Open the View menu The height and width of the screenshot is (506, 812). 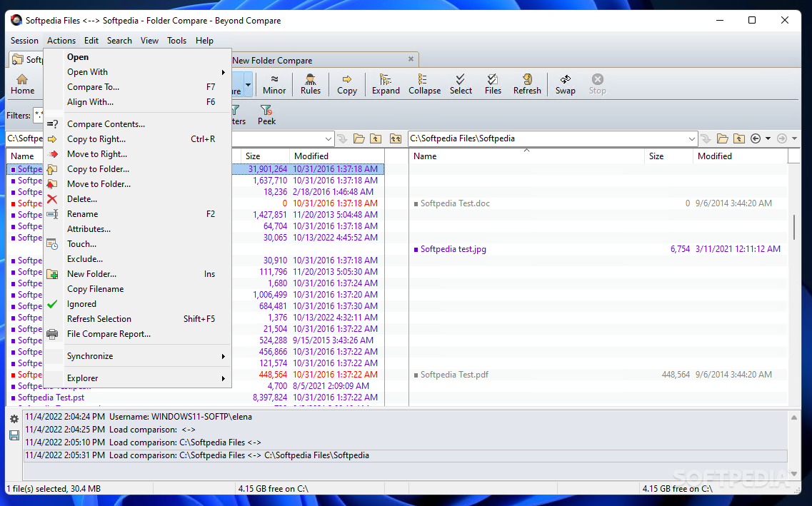pyautogui.click(x=149, y=41)
